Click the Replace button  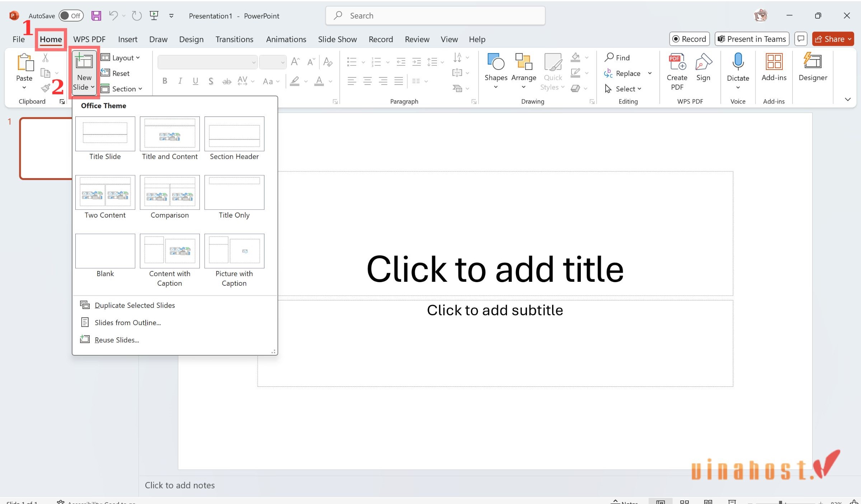622,73
